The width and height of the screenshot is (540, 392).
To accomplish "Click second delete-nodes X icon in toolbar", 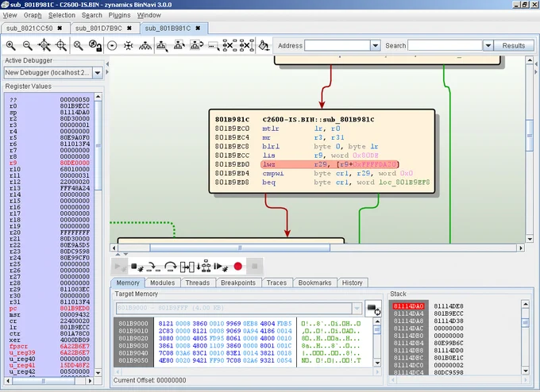I will pyautogui.click(x=247, y=45).
